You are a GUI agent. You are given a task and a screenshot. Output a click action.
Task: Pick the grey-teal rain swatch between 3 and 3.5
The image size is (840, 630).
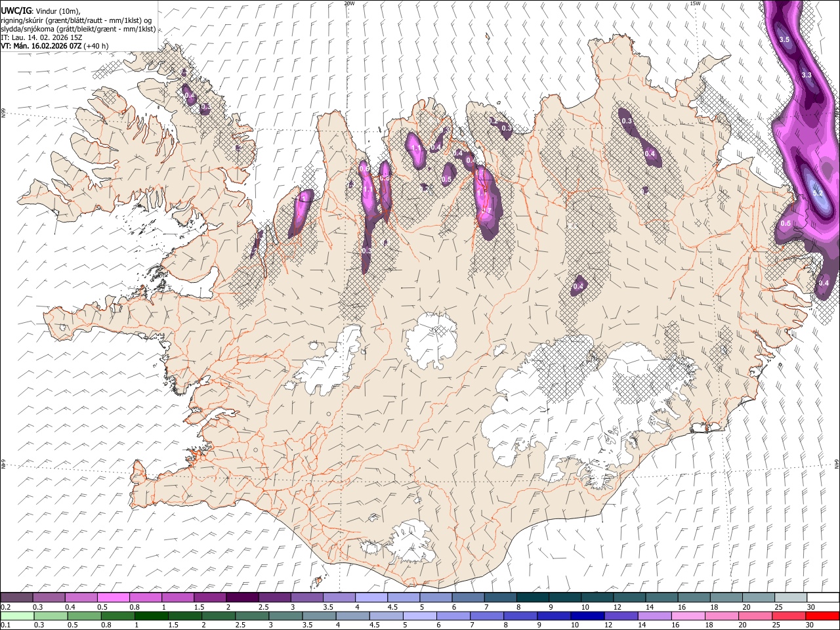click(x=286, y=616)
